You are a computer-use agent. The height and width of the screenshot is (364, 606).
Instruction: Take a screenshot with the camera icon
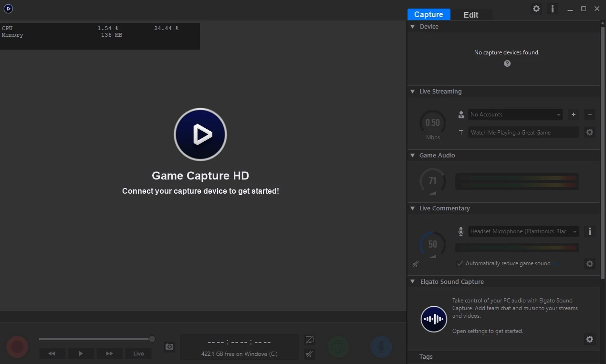[x=169, y=347]
